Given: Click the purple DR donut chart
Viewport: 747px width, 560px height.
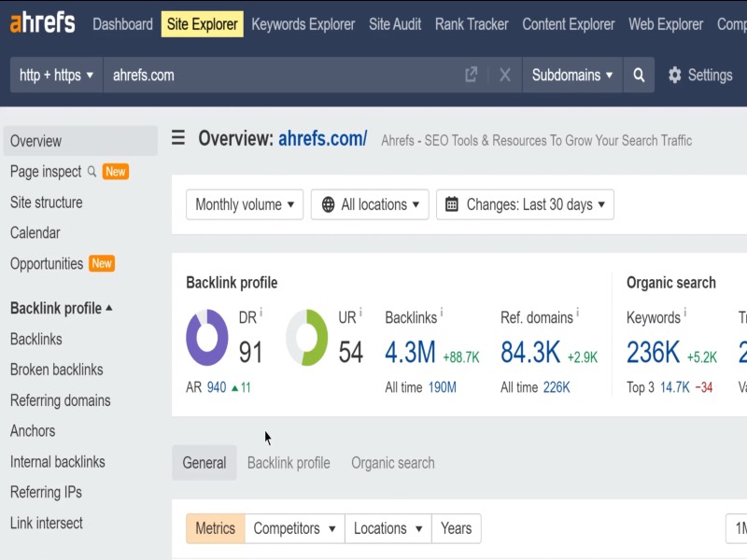Looking at the screenshot, I should [x=206, y=337].
